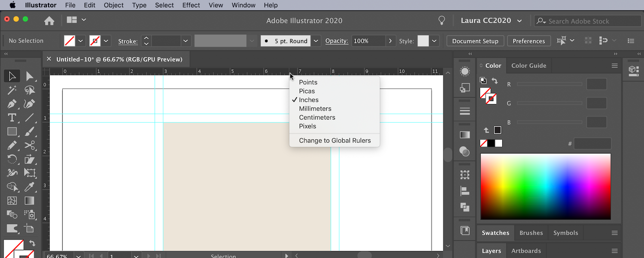644x258 pixels.
Task: Grab the Scissors tool
Action: coord(30,145)
